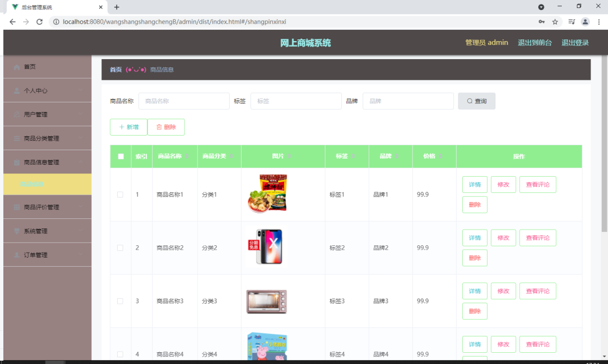Go back with the browser back arrow

[x=12, y=22]
